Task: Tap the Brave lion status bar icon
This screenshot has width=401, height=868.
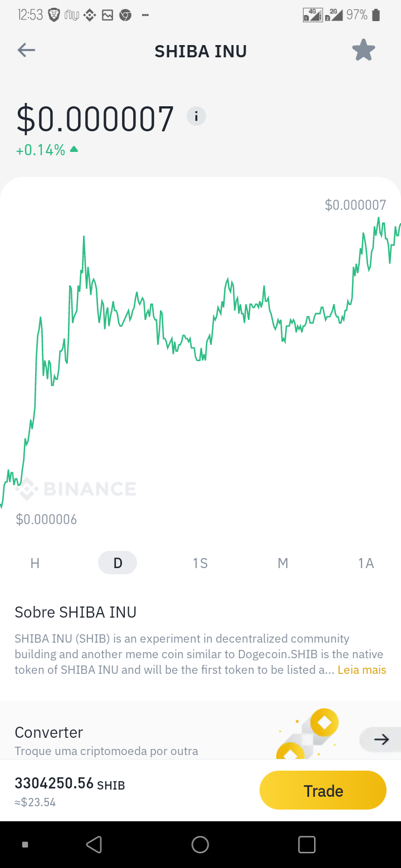Action: pyautogui.click(x=54, y=15)
